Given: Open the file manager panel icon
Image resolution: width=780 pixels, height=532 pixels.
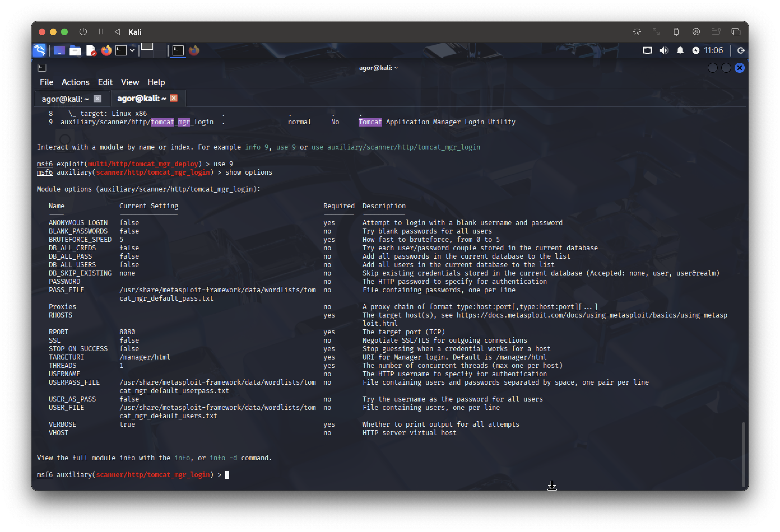Looking at the screenshot, I should coord(75,51).
